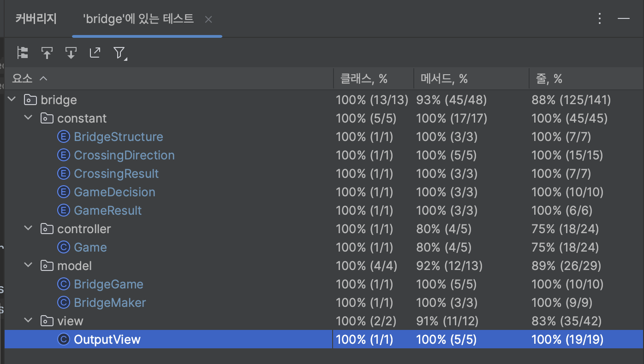Open the three-dot options menu
This screenshot has height=364, width=644.
pyautogui.click(x=600, y=18)
